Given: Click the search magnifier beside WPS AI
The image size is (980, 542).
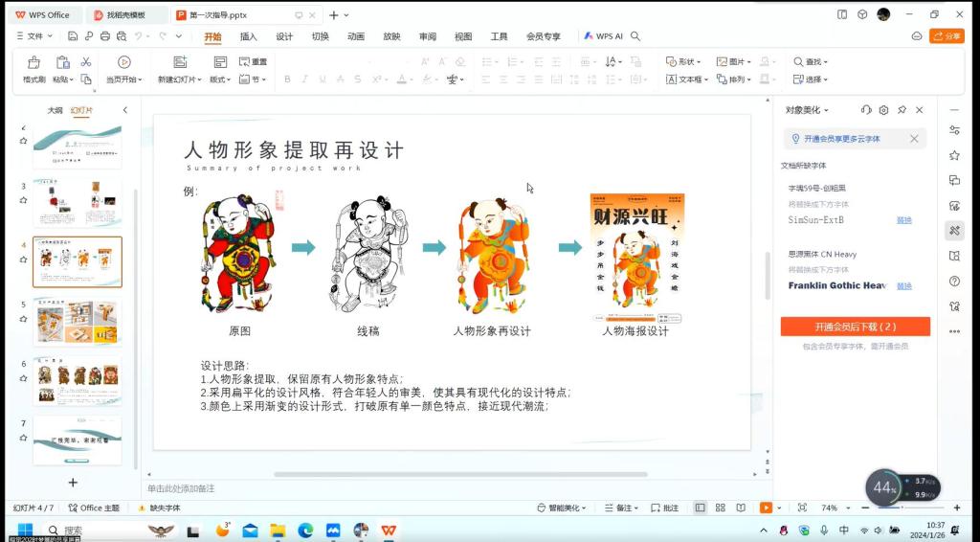Looking at the screenshot, I should pos(635,36).
